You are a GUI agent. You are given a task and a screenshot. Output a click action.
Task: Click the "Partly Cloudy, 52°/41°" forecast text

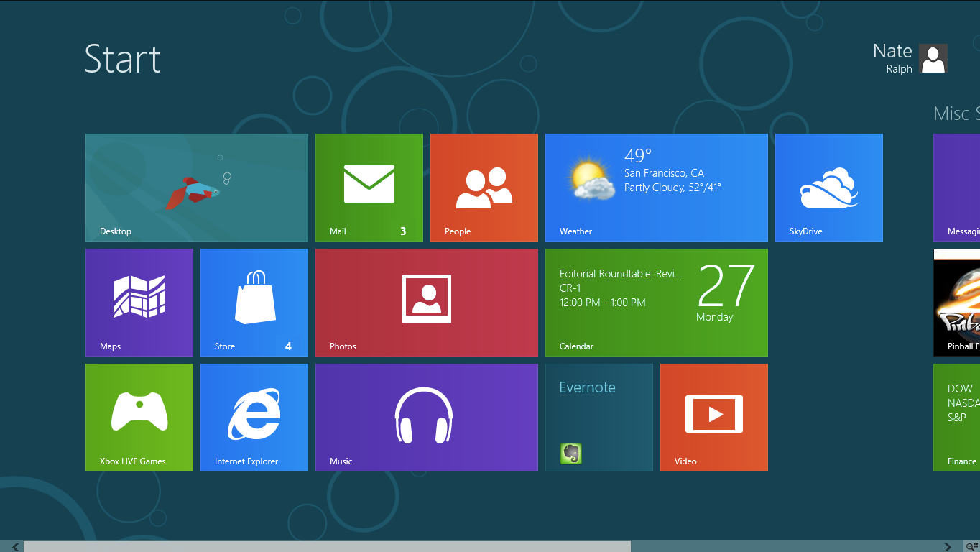[x=672, y=188]
